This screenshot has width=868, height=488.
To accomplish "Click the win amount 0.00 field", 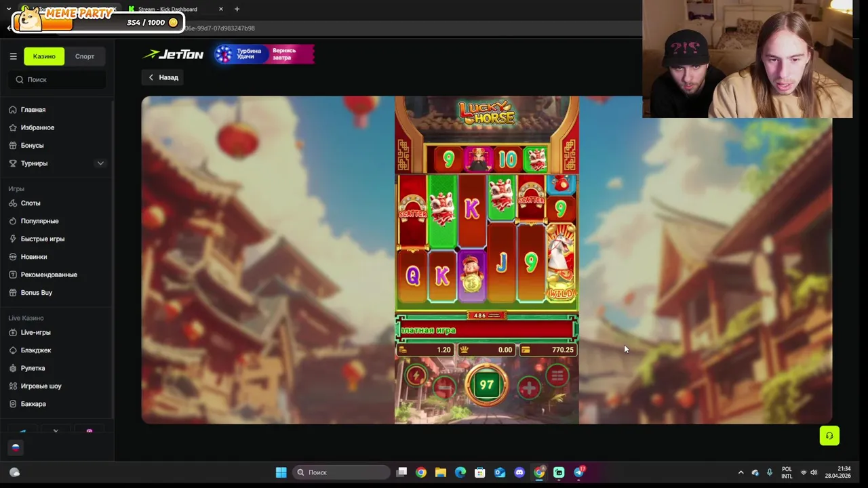I will point(487,350).
